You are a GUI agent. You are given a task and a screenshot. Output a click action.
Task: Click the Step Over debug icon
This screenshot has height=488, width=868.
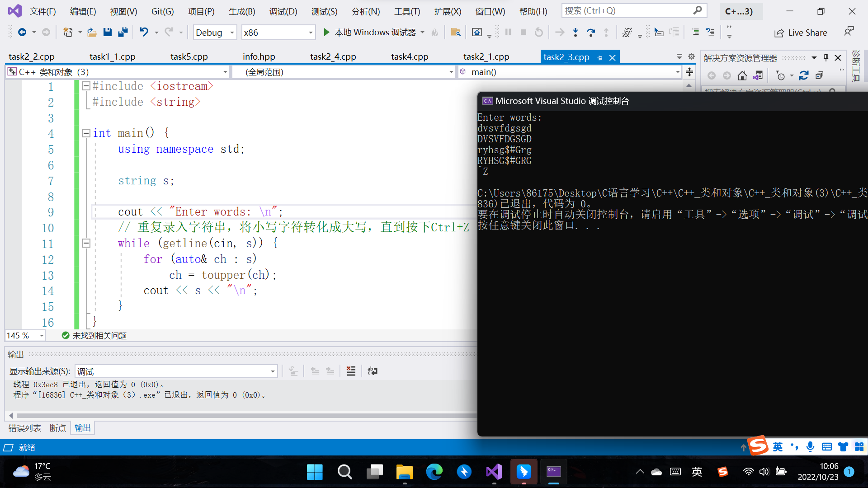pyautogui.click(x=590, y=32)
